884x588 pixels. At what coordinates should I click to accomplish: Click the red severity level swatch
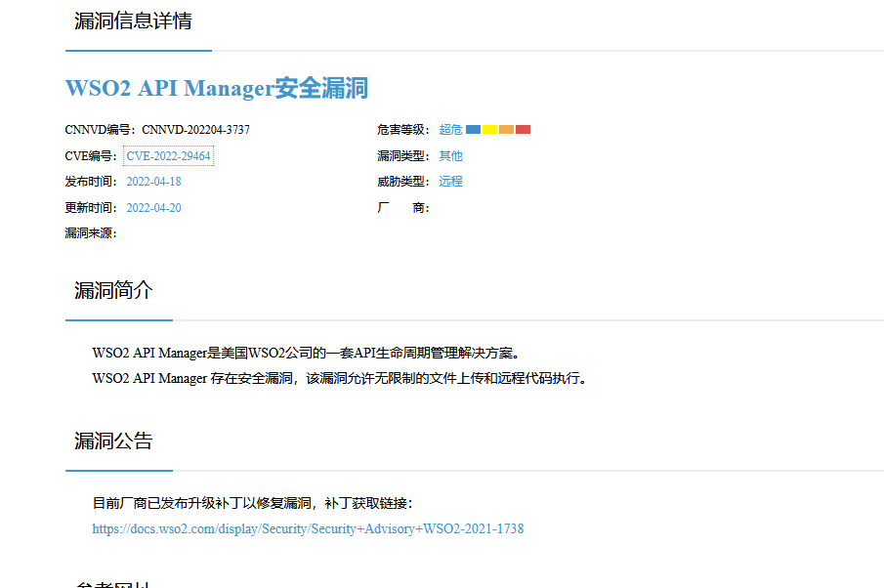click(x=524, y=130)
